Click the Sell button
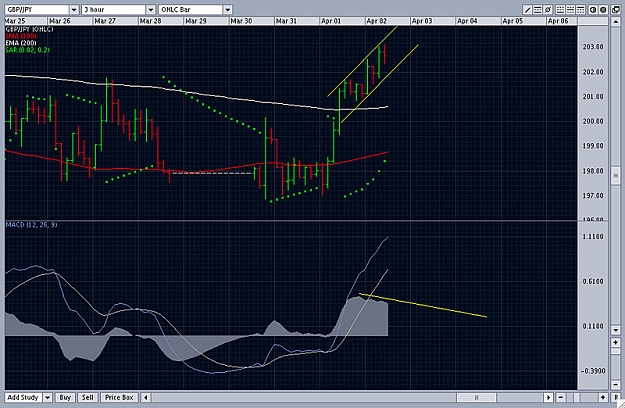 pos(88,397)
